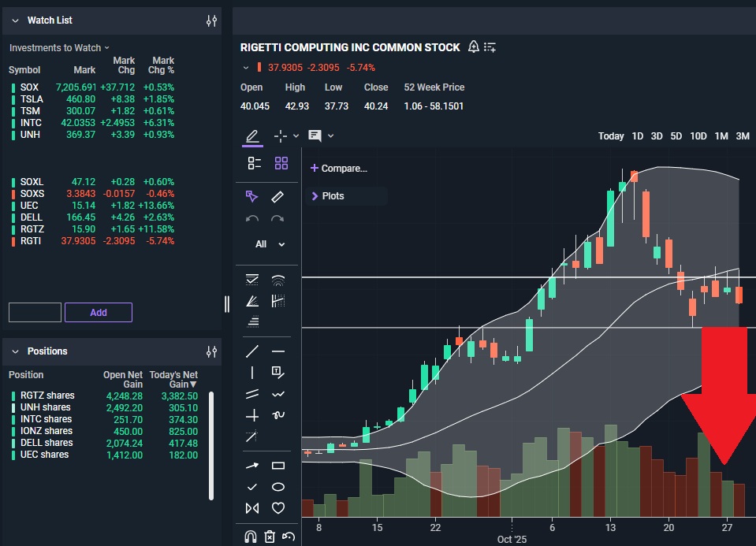
Task: Expand the quote details chevron near price
Action: point(246,68)
